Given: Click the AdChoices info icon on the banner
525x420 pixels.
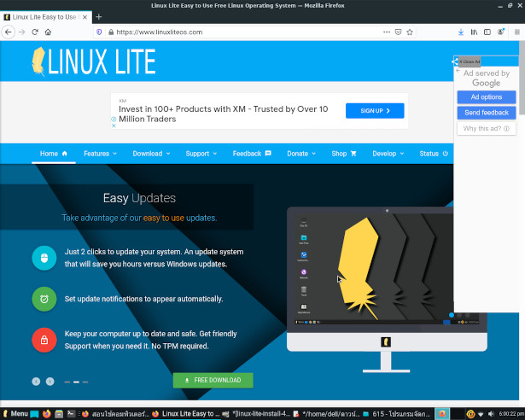Looking at the screenshot, I should pos(114,120).
